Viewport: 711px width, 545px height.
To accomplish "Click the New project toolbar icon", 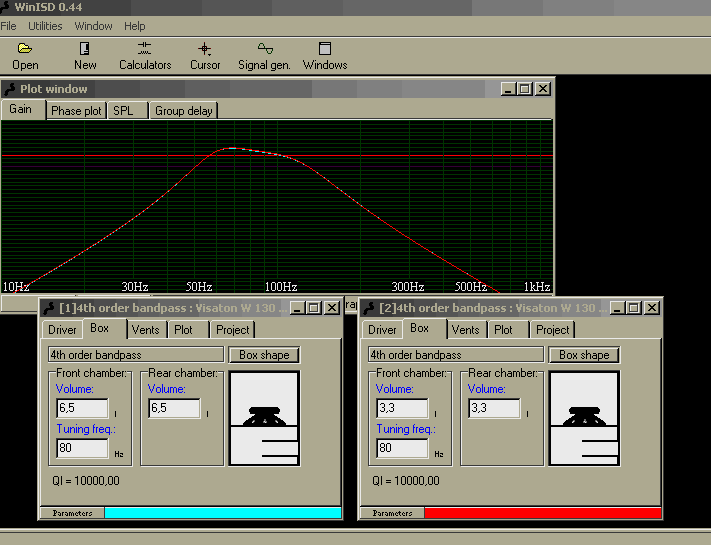I will pyautogui.click(x=85, y=48).
